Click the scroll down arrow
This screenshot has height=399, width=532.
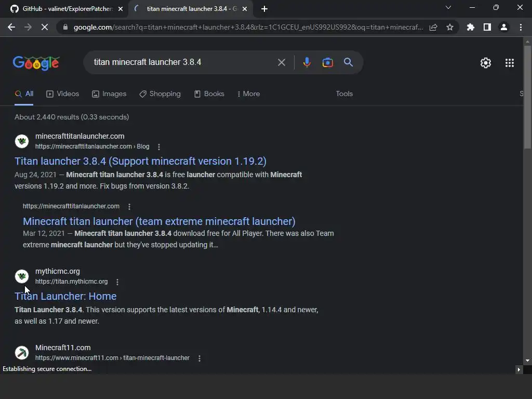pyautogui.click(x=527, y=361)
